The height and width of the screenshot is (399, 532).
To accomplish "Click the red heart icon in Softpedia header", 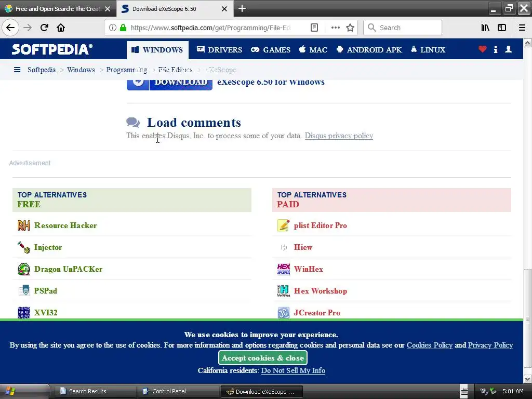I will [x=483, y=49].
